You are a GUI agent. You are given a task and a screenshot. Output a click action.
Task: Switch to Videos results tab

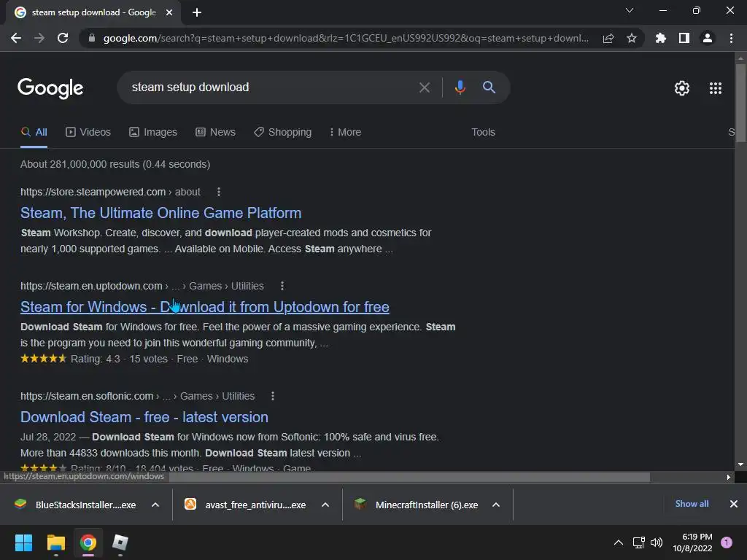(x=88, y=133)
